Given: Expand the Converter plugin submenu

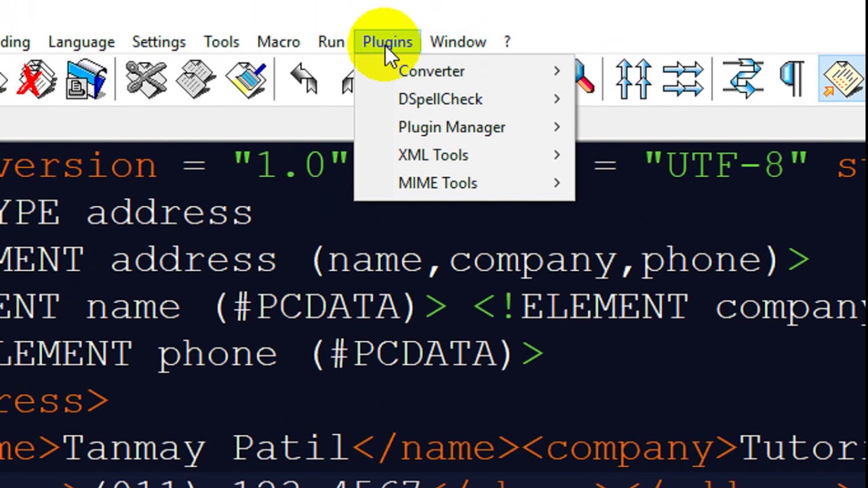Looking at the screenshot, I should point(465,71).
